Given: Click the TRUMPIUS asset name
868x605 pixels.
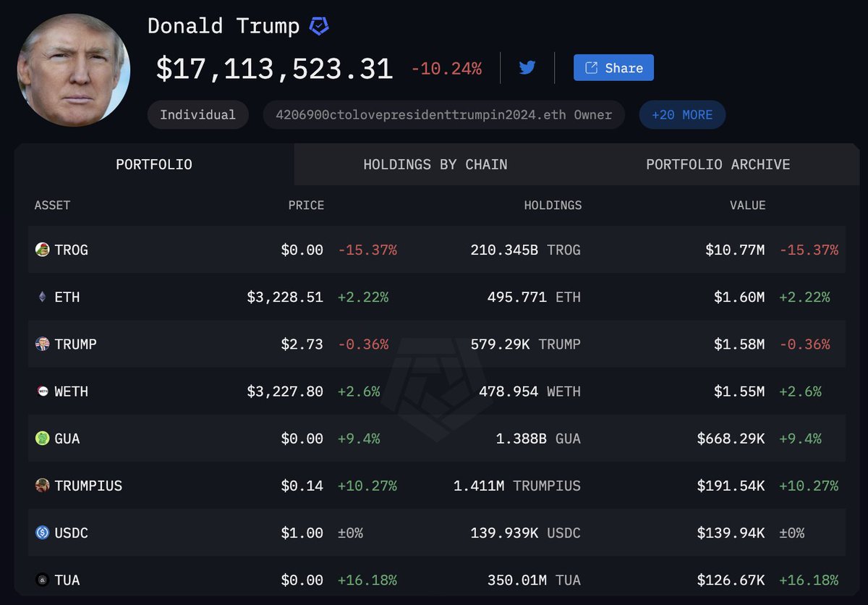Looking at the screenshot, I should (89, 486).
